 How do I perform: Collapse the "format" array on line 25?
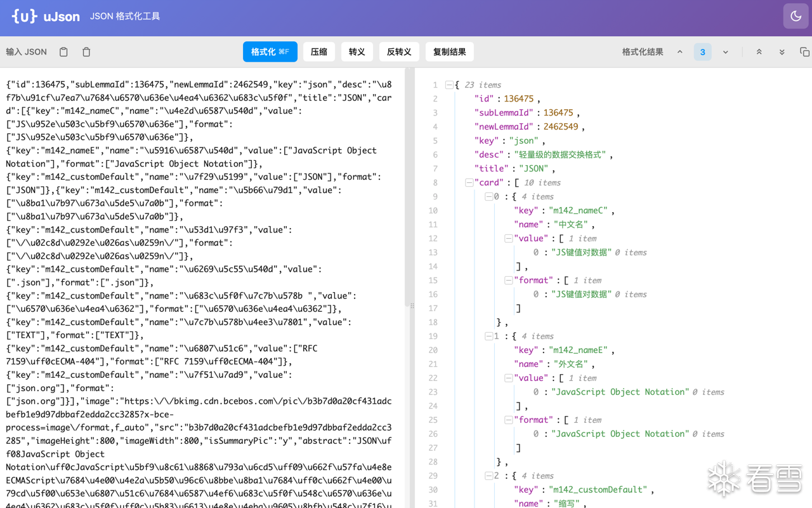508,420
